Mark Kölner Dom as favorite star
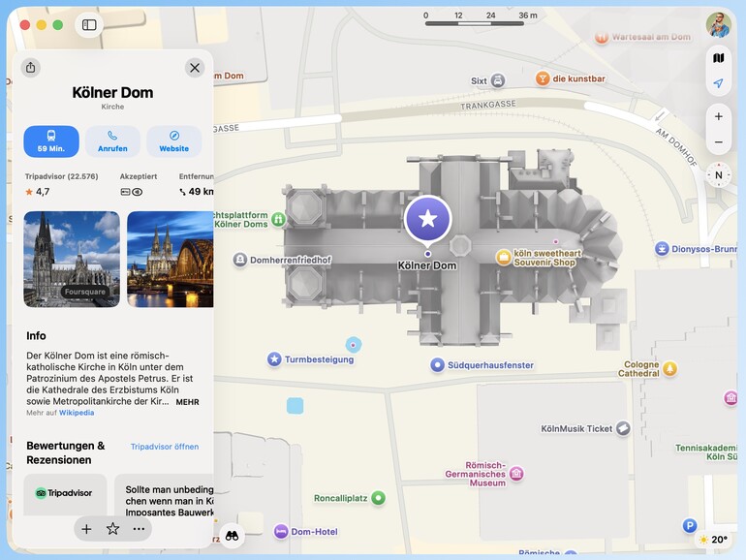This screenshot has height=560, width=746. (112, 529)
